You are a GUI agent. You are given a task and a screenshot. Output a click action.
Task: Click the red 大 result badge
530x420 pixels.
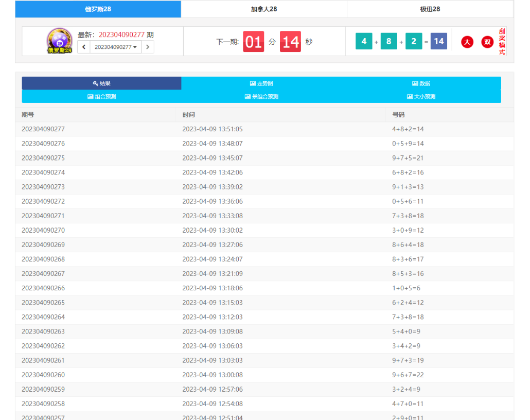[x=467, y=42]
